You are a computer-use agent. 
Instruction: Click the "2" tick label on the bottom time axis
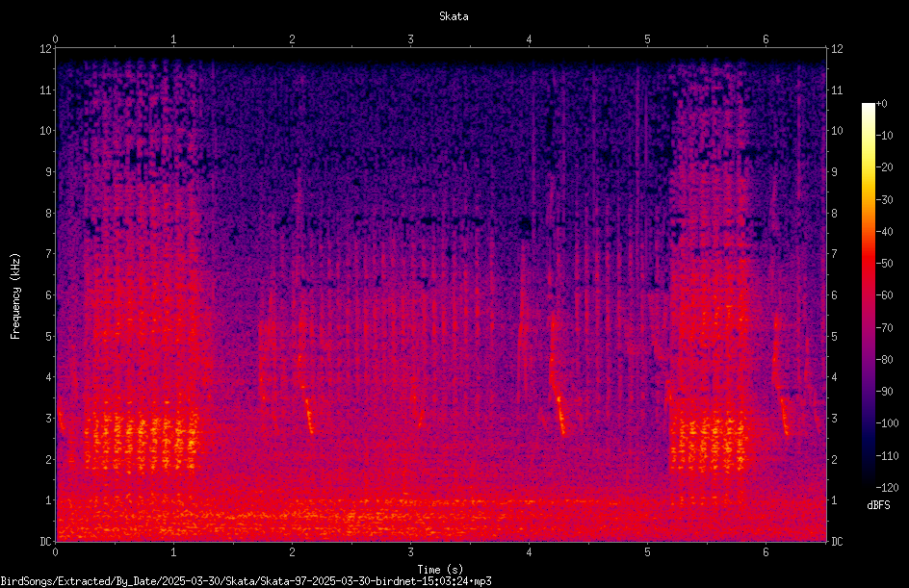point(292,552)
